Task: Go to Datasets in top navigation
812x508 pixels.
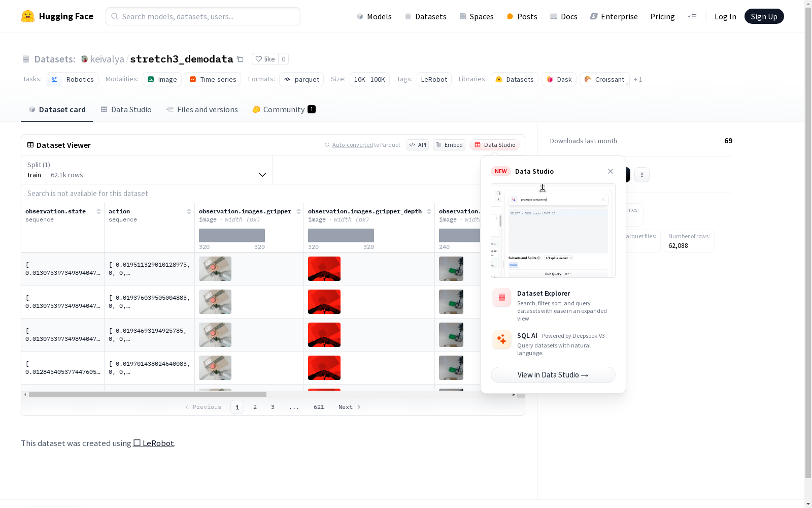Action: pyautogui.click(x=425, y=16)
